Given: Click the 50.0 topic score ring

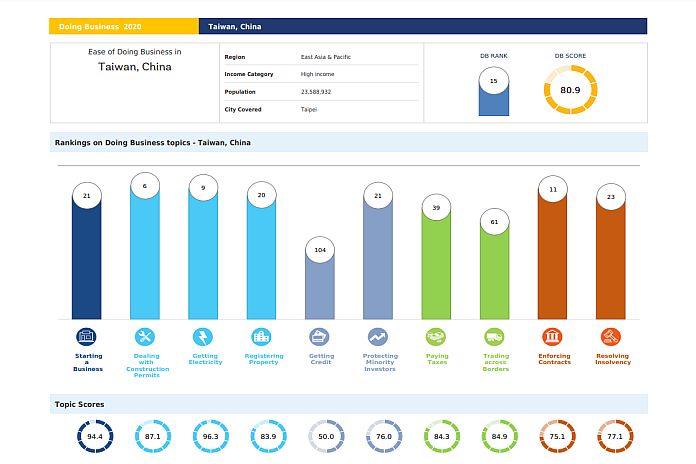Looking at the screenshot, I should pos(326,436).
